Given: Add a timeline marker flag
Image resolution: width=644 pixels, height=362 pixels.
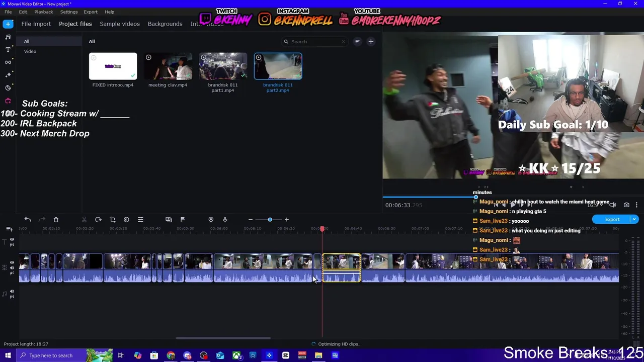Looking at the screenshot, I should (183, 220).
